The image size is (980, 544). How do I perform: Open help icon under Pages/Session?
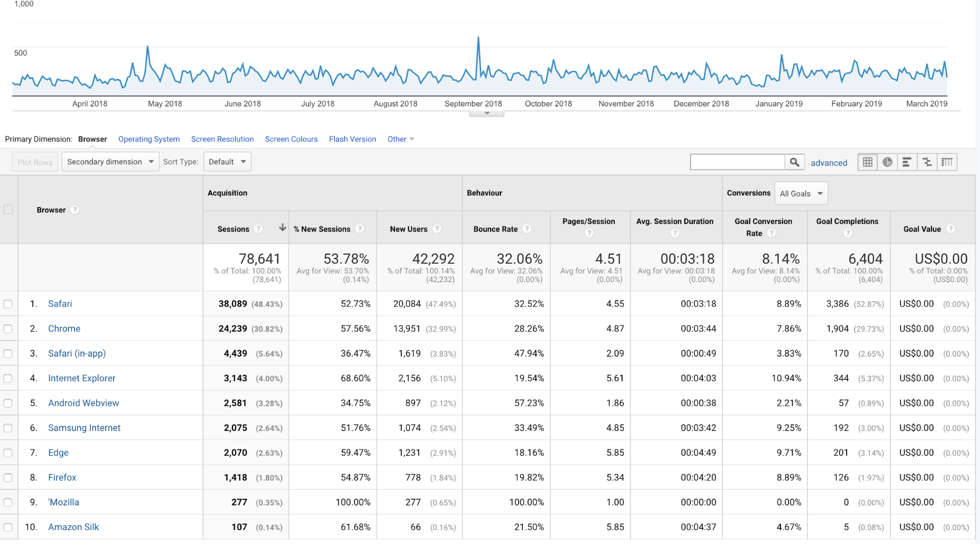tap(589, 233)
